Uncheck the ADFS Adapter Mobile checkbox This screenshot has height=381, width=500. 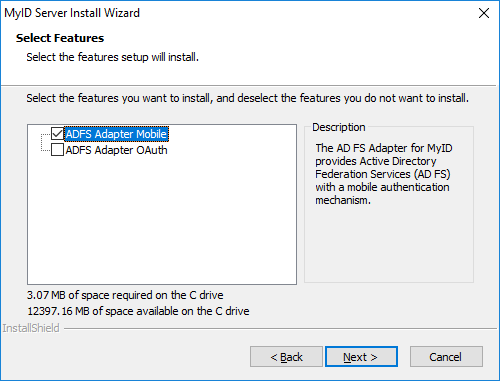(x=57, y=134)
